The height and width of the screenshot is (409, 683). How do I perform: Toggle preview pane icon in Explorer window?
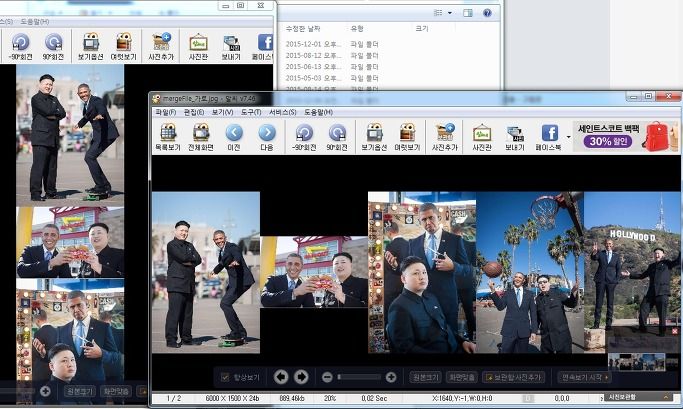(x=468, y=13)
